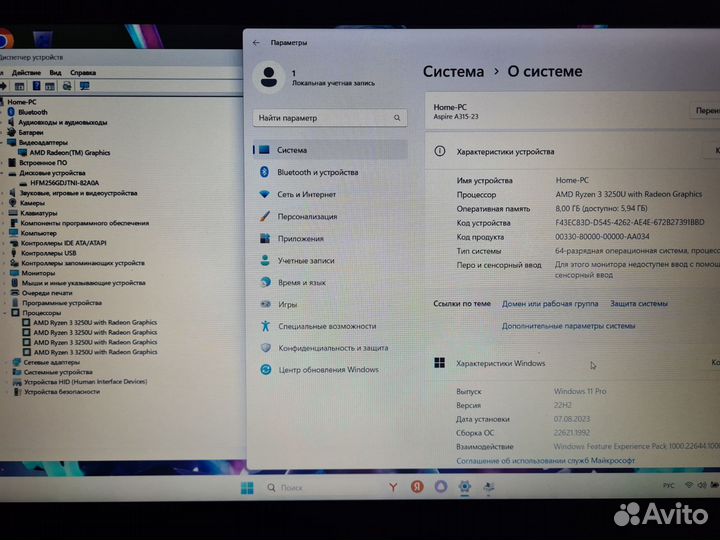
Task: Click the Клавиатуры category icon
Action: point(13,213)
